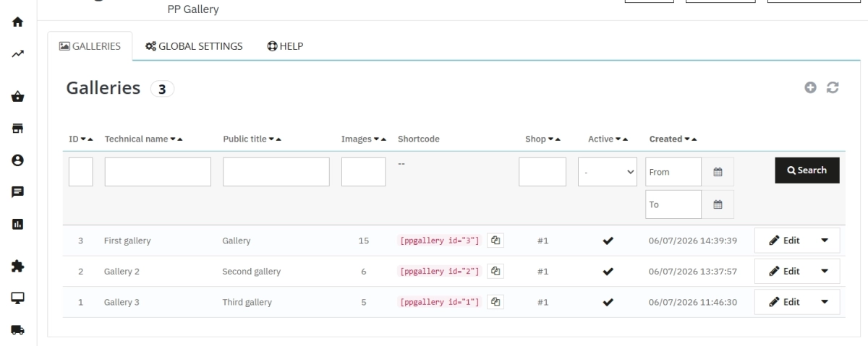Copy shortcode for gallery id 3
Image resolution: width=868 pixels, height=346 pixels.
click(495, 241)
